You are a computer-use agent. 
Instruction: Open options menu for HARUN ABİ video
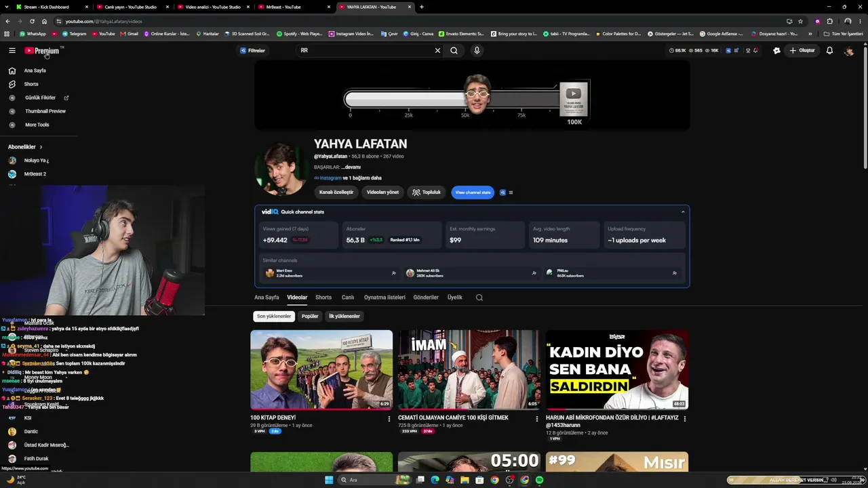(685, 419)
